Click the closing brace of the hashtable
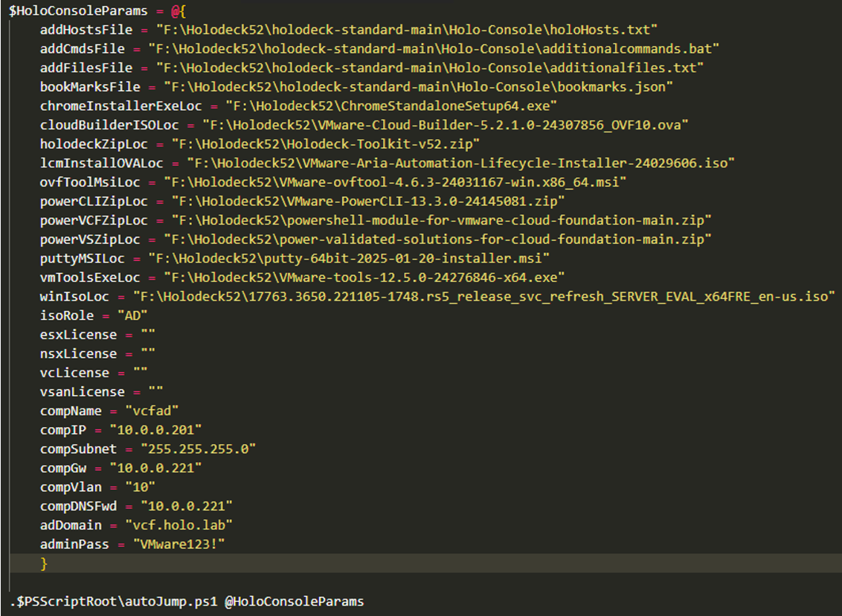The image size is (842, 616). pos(44,563)
